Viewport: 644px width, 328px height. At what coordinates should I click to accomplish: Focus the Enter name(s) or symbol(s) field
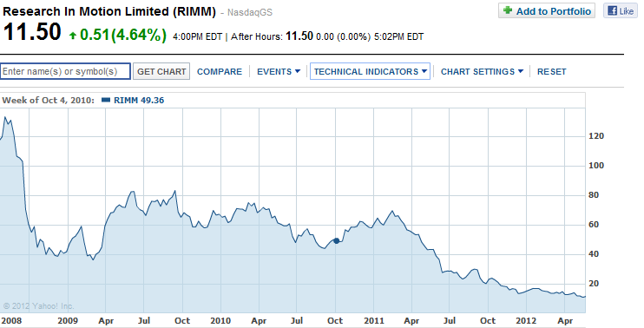click(x=65, y=71)
